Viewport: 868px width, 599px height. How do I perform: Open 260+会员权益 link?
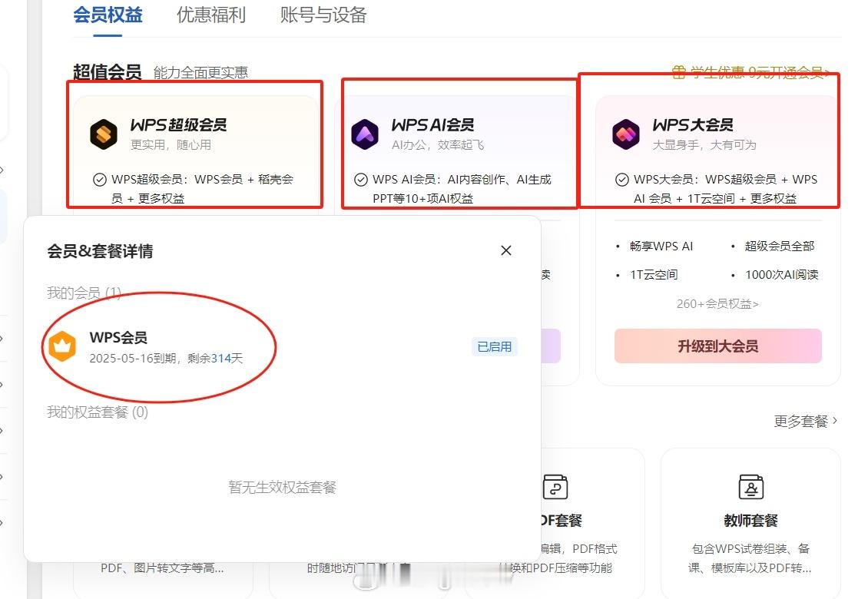717,304
